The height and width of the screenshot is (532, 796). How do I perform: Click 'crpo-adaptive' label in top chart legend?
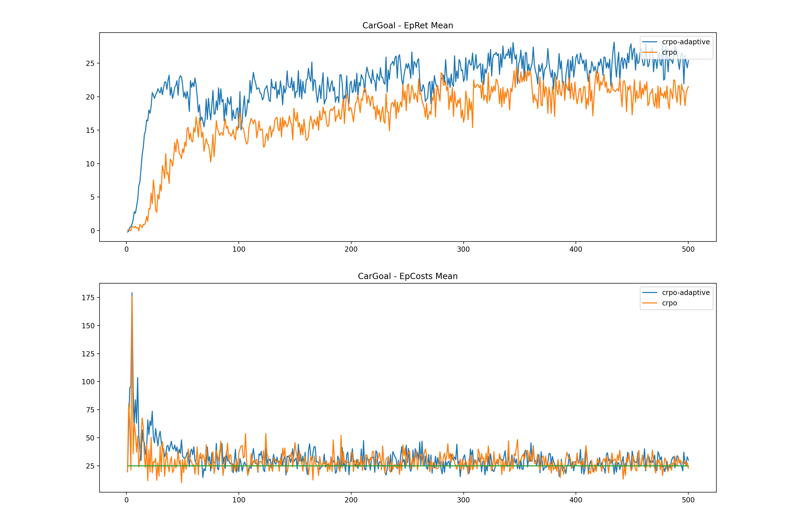point(686,42)
